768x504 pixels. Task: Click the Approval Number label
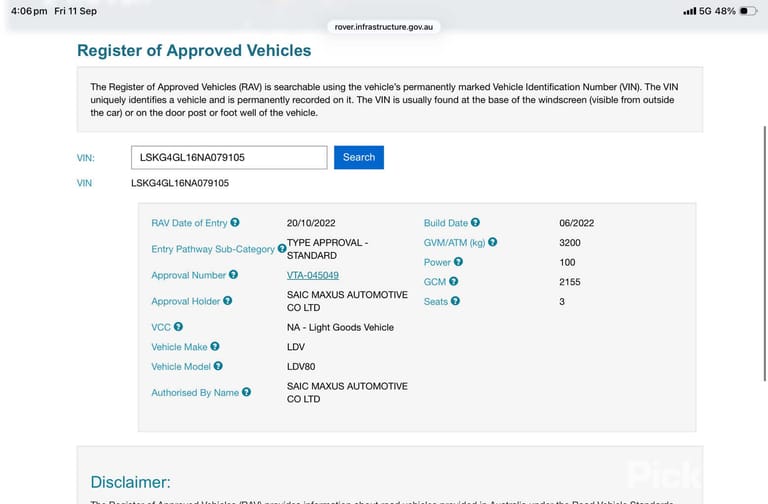(189, 275)
